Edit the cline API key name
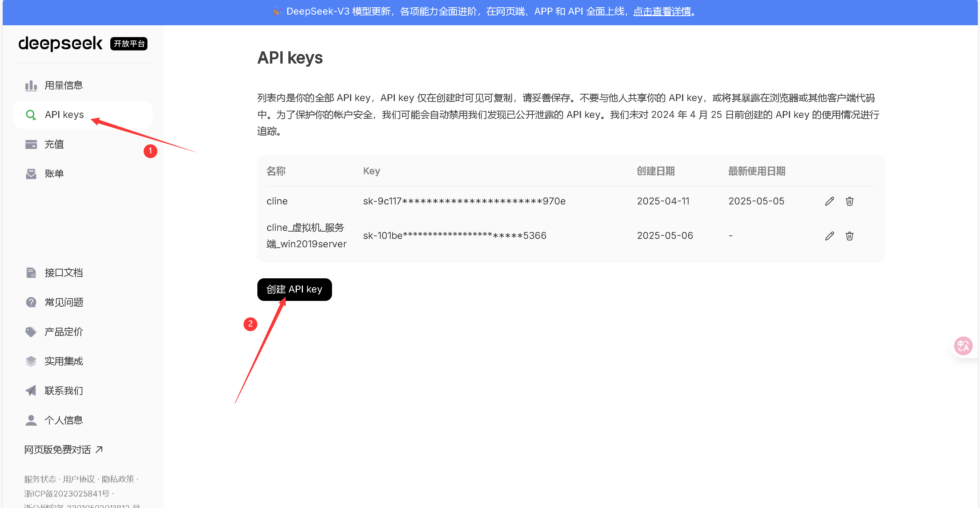 829,201
